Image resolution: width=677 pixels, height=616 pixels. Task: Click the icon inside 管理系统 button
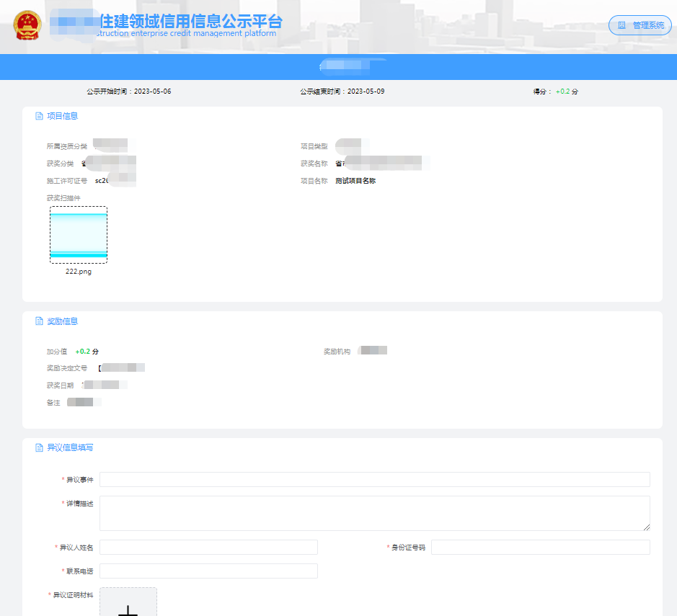(x=621, y=25)
